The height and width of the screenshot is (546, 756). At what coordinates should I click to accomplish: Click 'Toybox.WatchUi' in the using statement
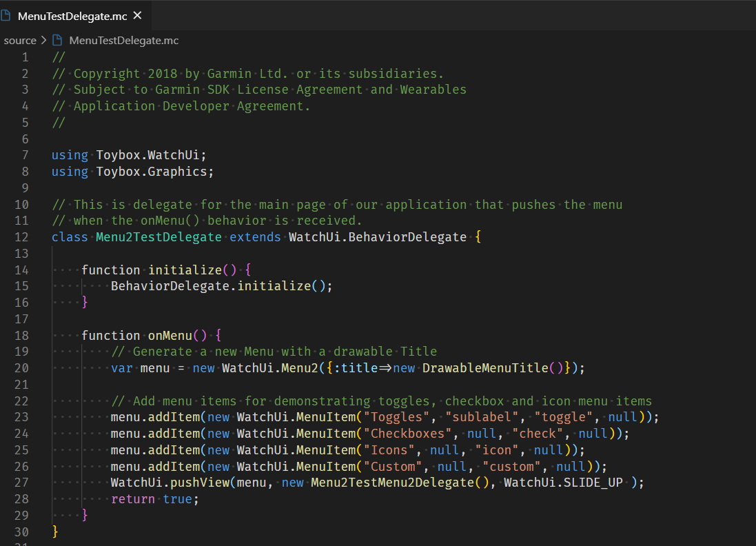(147, 155)
